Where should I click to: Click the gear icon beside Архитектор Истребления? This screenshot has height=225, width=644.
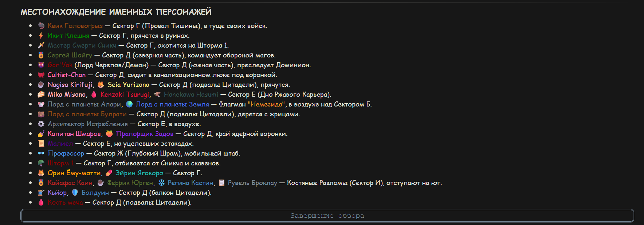pos(41,124)
